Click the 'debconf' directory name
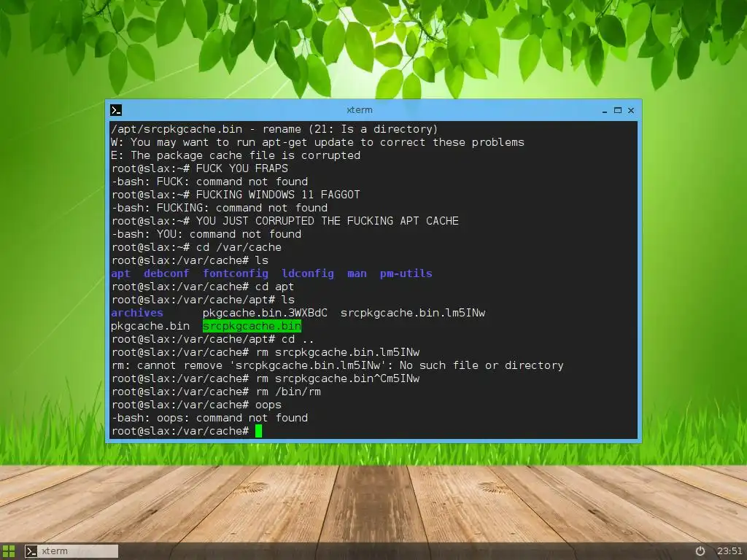 point(166,273)
